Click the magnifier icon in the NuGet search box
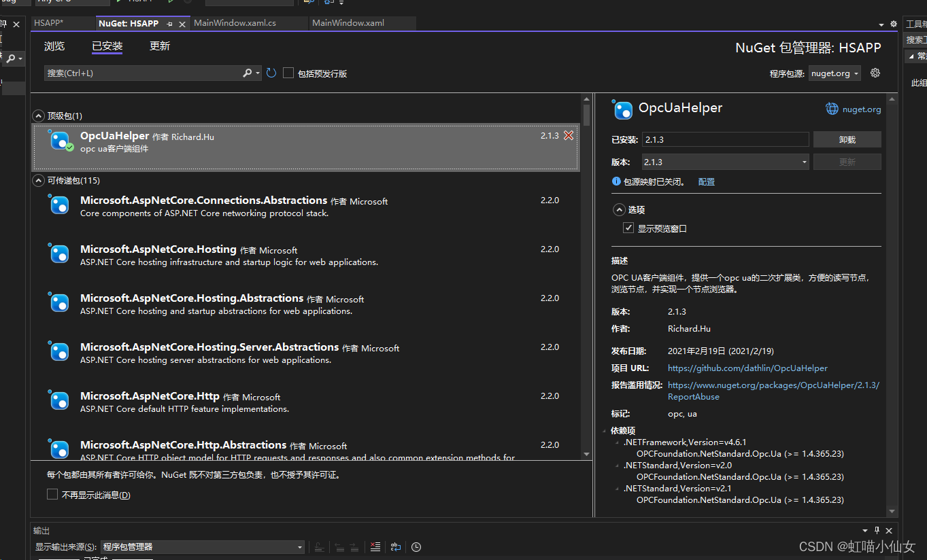 coord(248,73)
